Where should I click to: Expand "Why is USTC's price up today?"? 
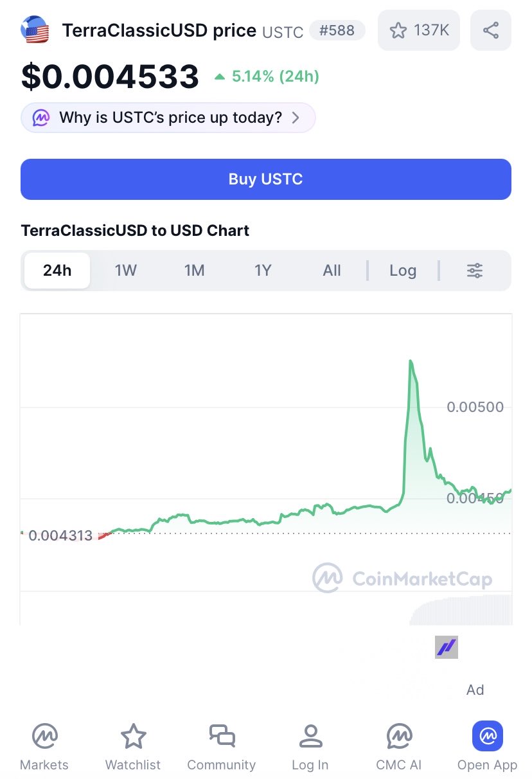(168, 118)
